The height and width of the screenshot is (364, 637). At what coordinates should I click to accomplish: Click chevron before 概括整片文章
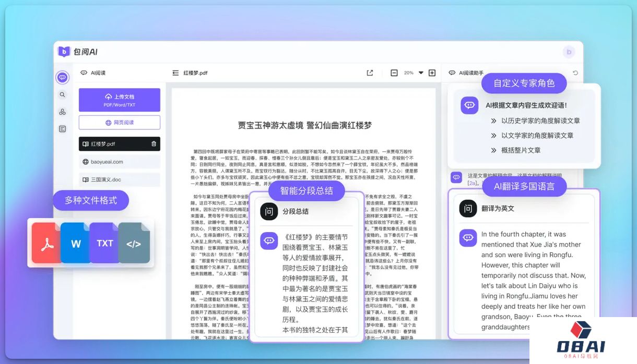pos(493,150)
